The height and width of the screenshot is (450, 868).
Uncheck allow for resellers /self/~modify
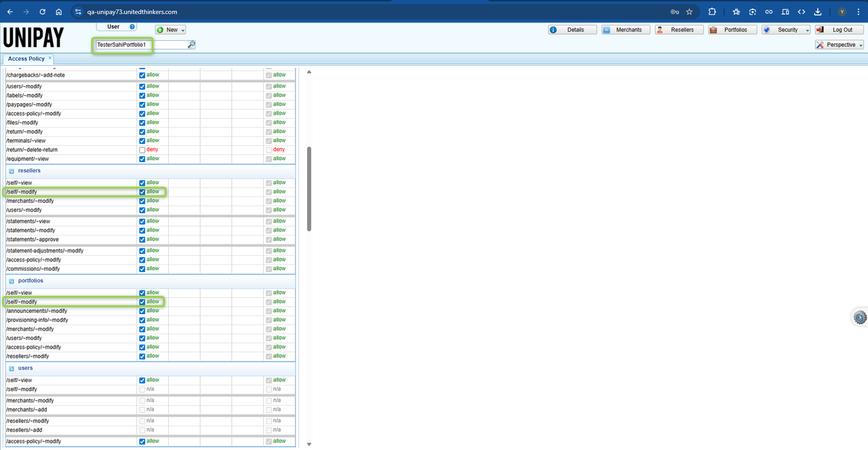pos(142,192)
